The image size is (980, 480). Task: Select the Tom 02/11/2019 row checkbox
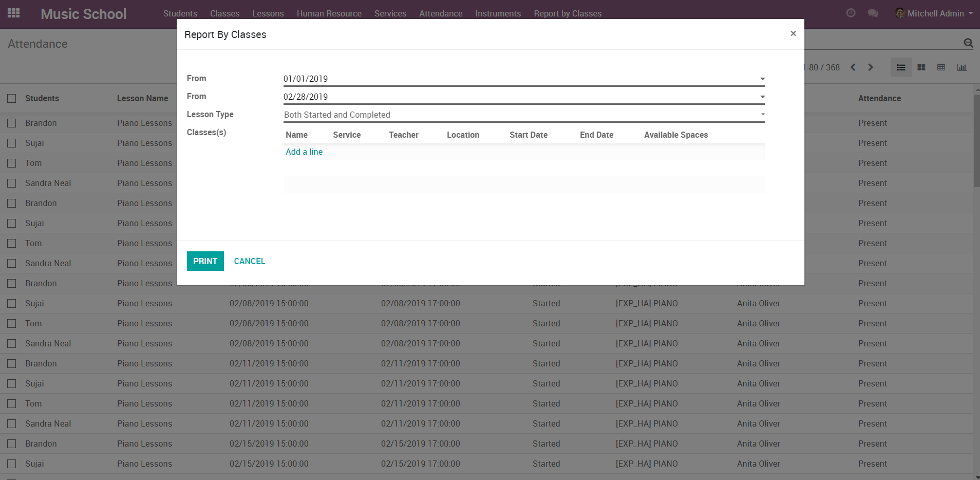12,403
